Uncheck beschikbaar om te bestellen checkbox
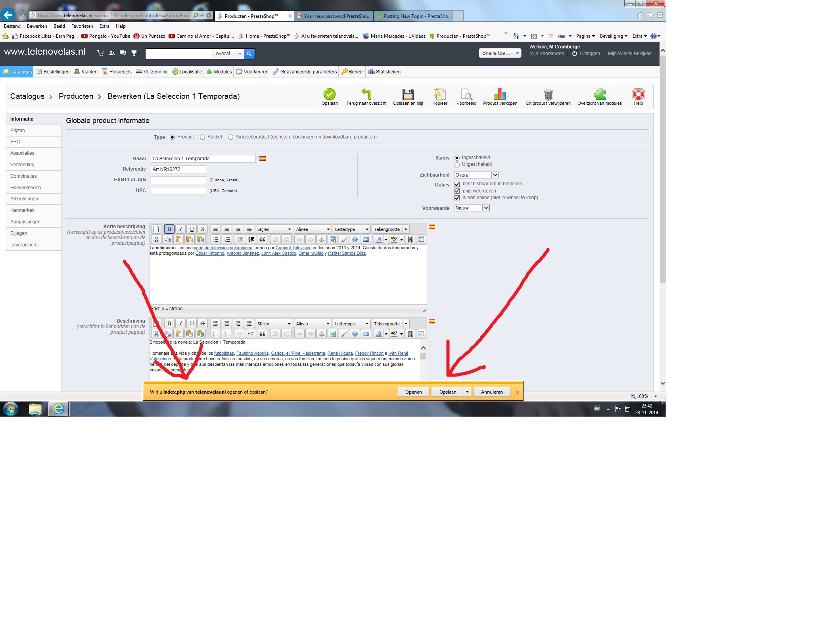The height and width of the screenshot is (642, 840). pos(457,184)
